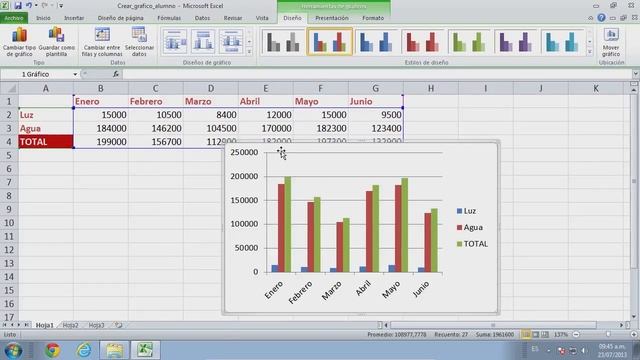The width and height of the screenshot is (640, 360).
Task: Click the Febrero header cell
Action: [156, 101]
